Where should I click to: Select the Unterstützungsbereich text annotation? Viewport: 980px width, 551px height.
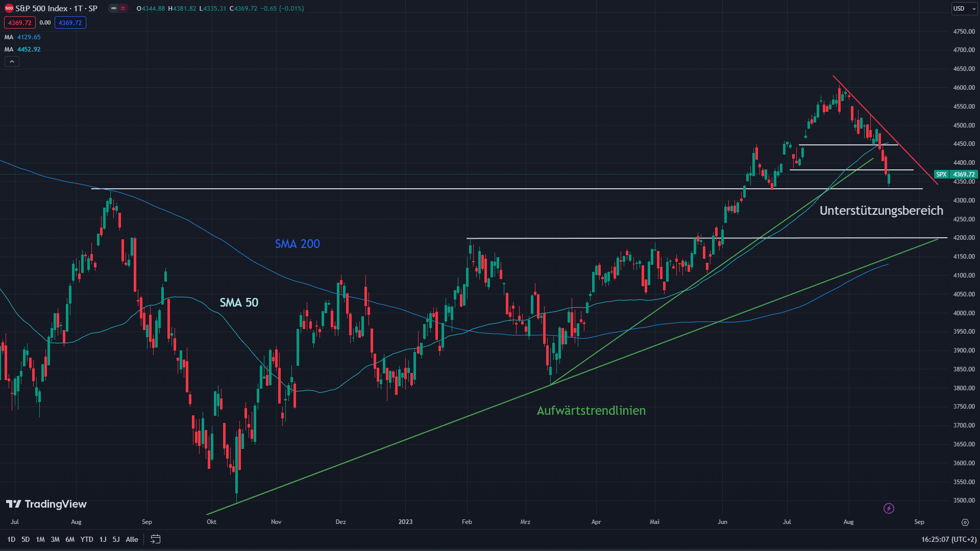[x=881, y=211]
